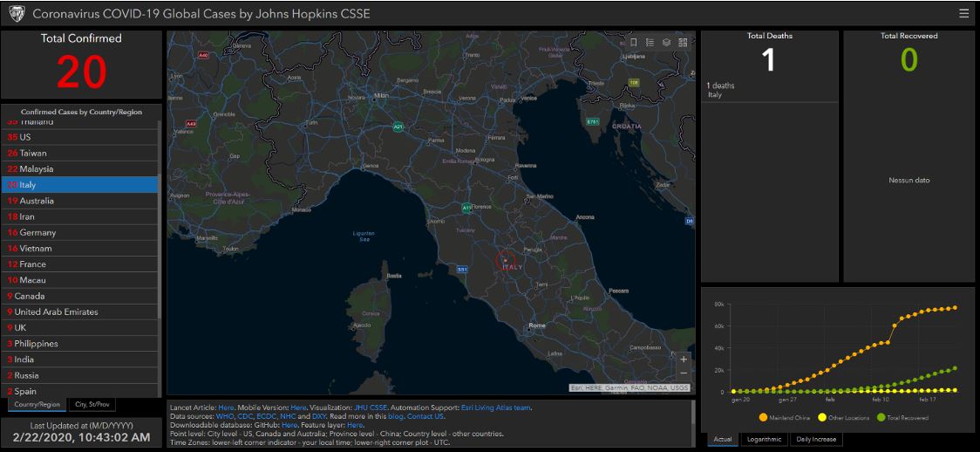The width and height of the screenshot is (980, 452).
Task: Zoom in on the map
Action: [684, 359]
